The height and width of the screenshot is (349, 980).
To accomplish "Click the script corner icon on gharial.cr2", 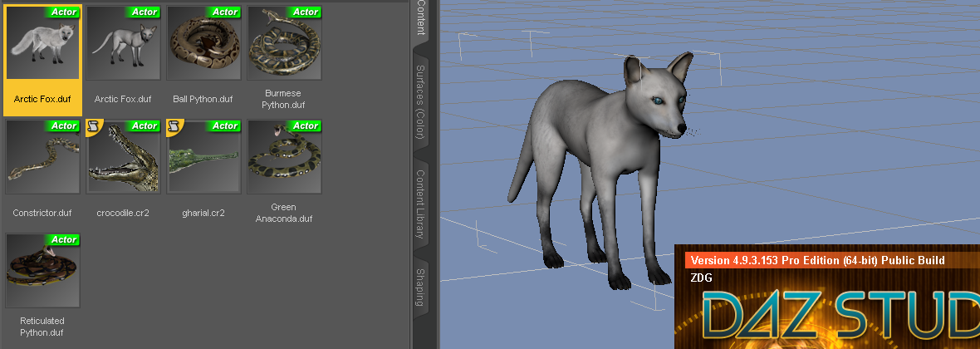I will 174,125.
